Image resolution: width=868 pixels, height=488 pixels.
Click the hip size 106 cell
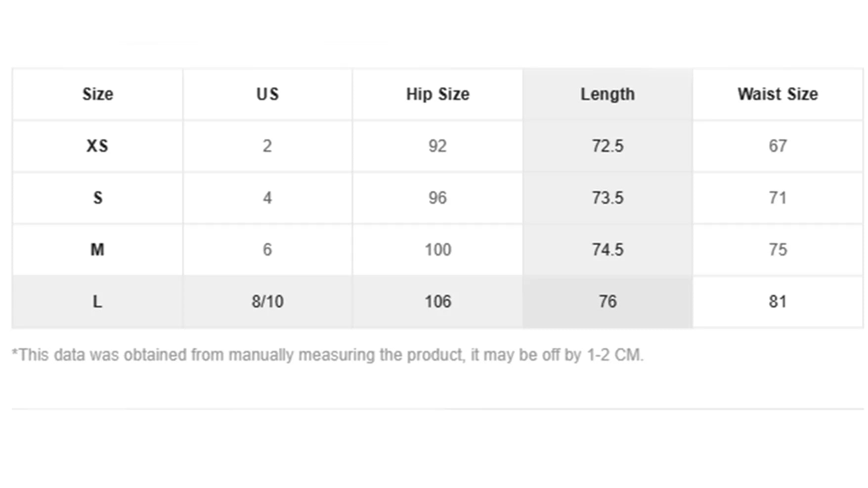click(437, 301)
